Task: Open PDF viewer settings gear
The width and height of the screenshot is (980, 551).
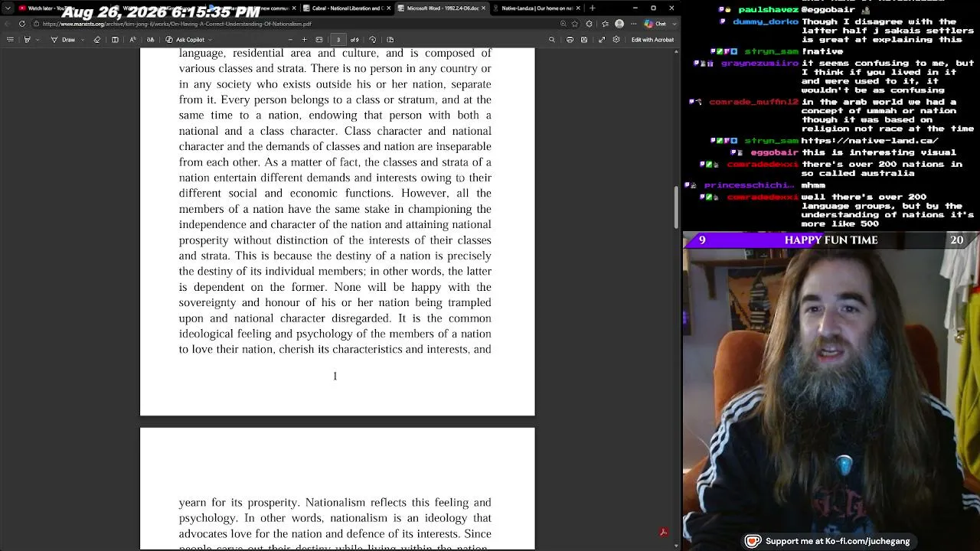Action: click(616, 40)
